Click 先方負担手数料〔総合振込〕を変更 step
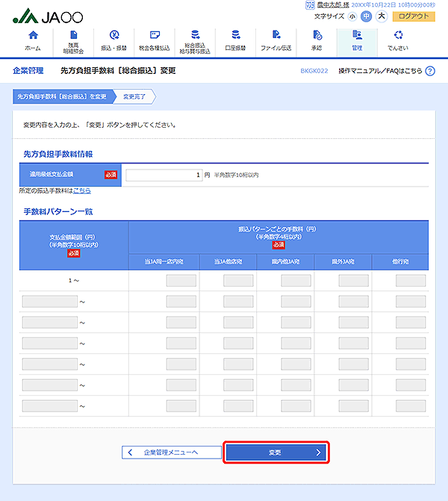The height and width of the screenshot is (501, 448). (62, 96)
